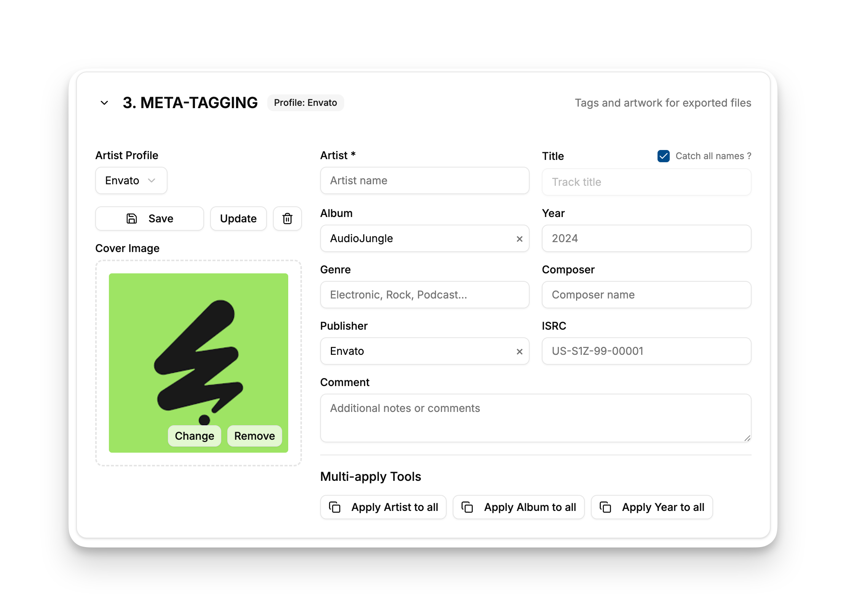Viewport: 846px width, 616px height.
Task: Grab the comment box resize handle
Action: 747,438
